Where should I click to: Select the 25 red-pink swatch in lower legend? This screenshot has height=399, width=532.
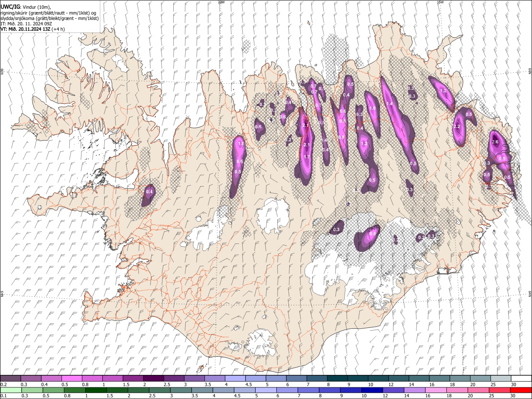(499, 390)
